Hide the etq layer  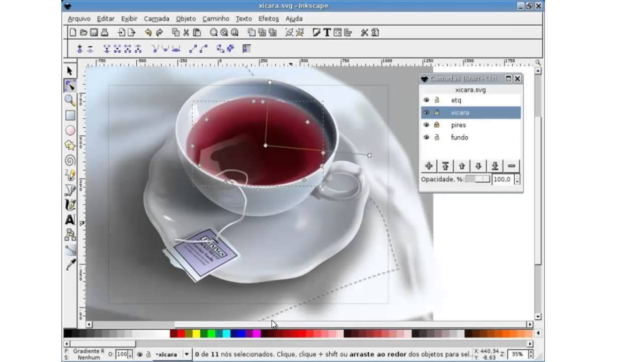click(427, 100)
